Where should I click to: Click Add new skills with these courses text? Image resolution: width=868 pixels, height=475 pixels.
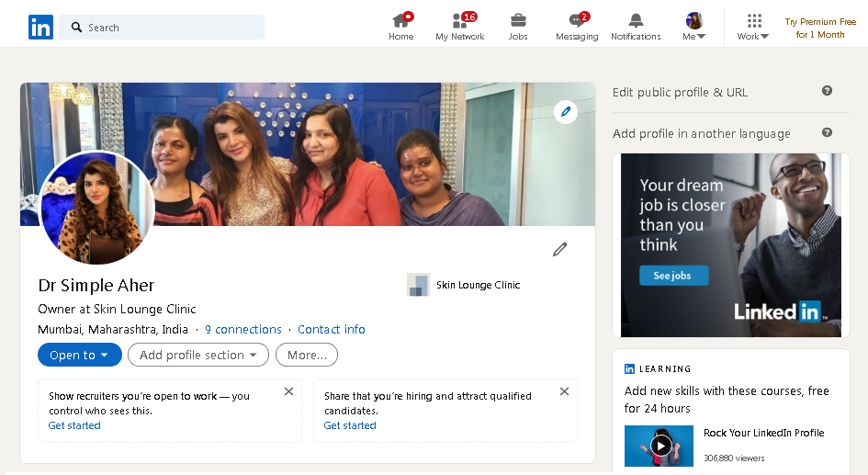tap(727, 400)
